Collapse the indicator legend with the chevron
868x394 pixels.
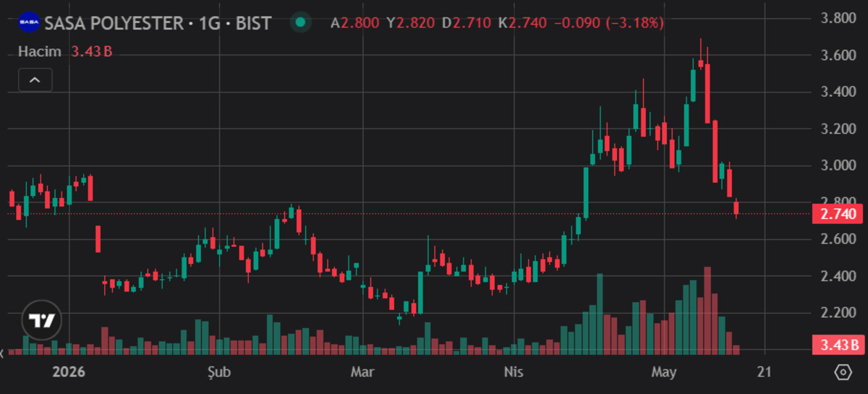coord(35,80)
